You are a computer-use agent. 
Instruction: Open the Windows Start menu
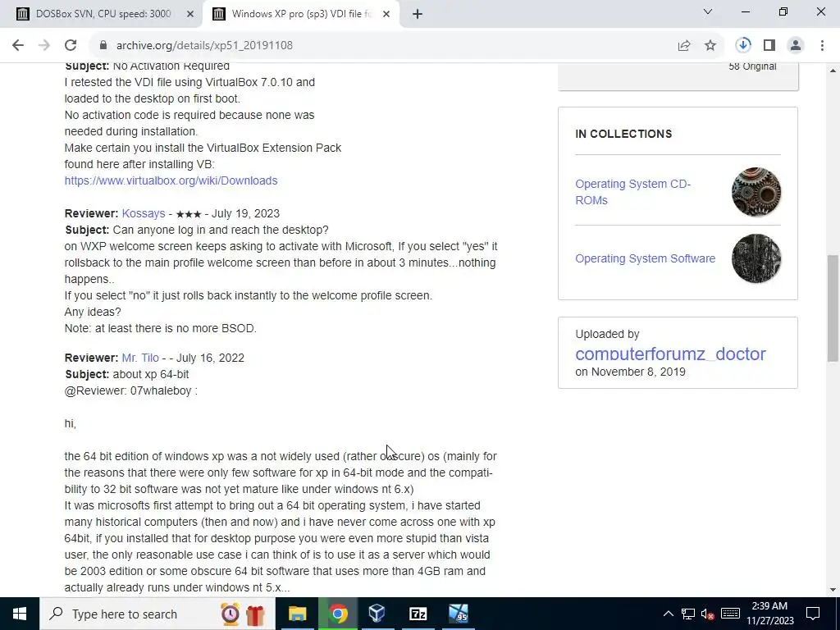[20, 614]
